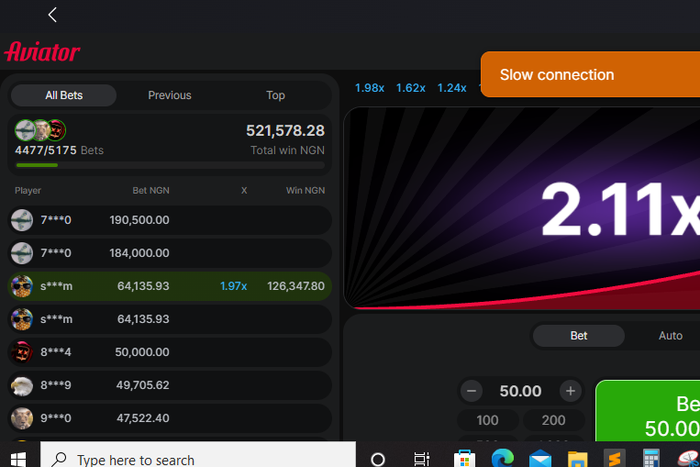Viewport: 700px width, 467px height.
Task: Choose the 100 quick bet amount
Action: click(487, 420)
